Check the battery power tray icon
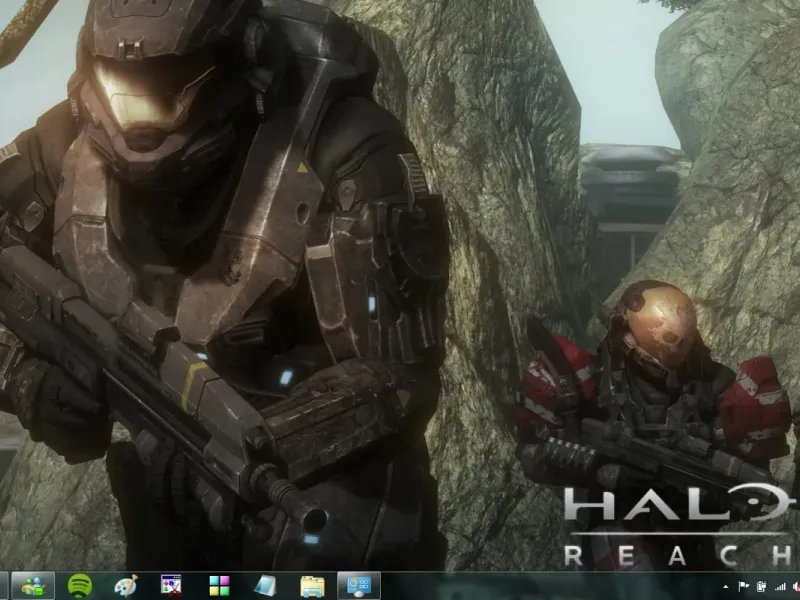 pos(762,587)
